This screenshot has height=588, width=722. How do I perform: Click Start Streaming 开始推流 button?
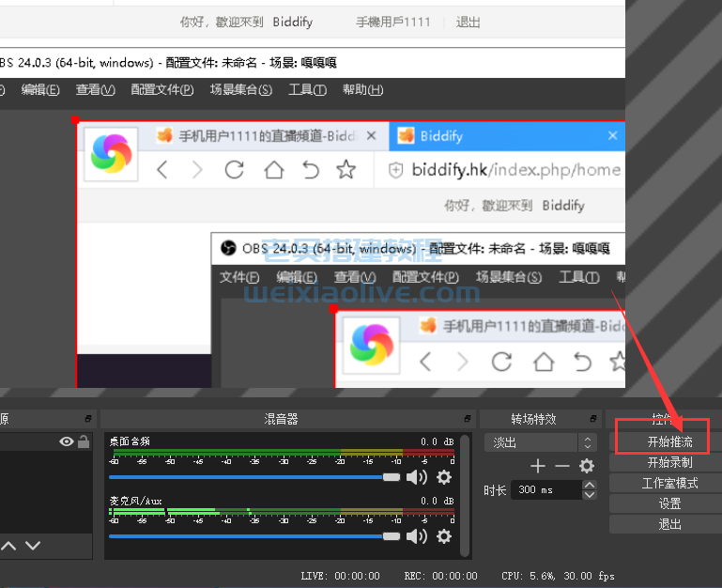[x=669, y=441]
